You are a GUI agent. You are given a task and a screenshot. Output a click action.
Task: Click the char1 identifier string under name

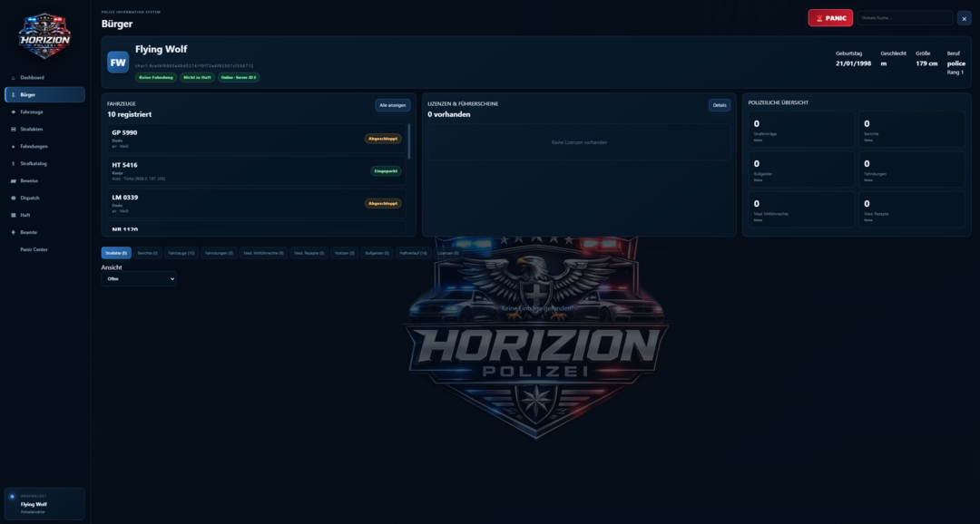tap(194, 65)
